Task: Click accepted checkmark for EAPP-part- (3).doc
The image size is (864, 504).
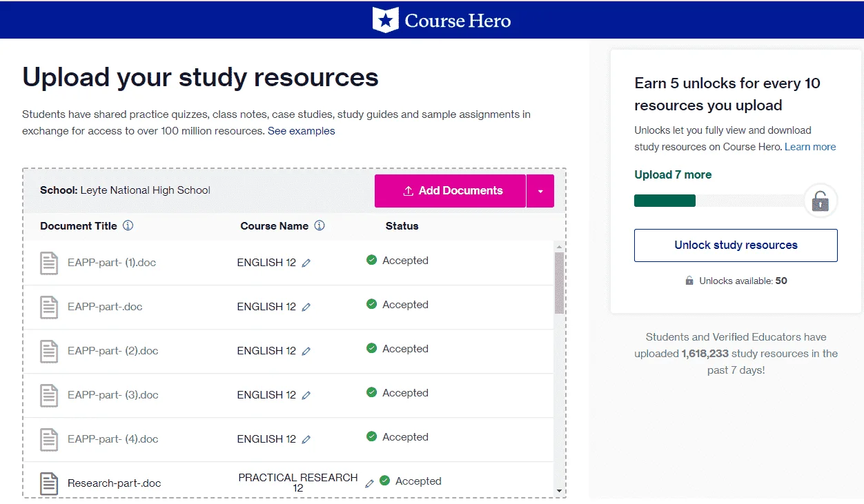Action: 371,392
